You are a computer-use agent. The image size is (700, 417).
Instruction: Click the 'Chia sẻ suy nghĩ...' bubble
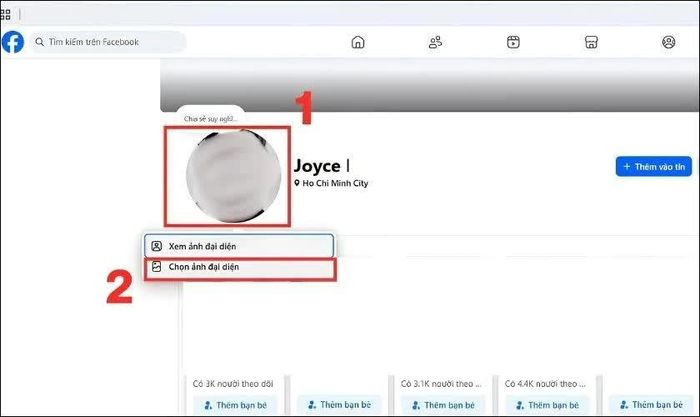[x=210, y=118]
